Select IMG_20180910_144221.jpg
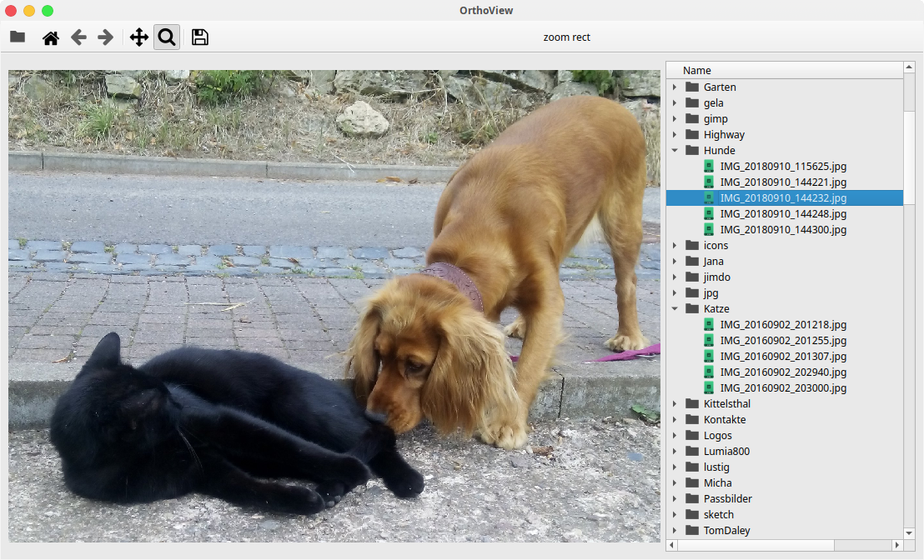924x560 pixels. [783, 182]
